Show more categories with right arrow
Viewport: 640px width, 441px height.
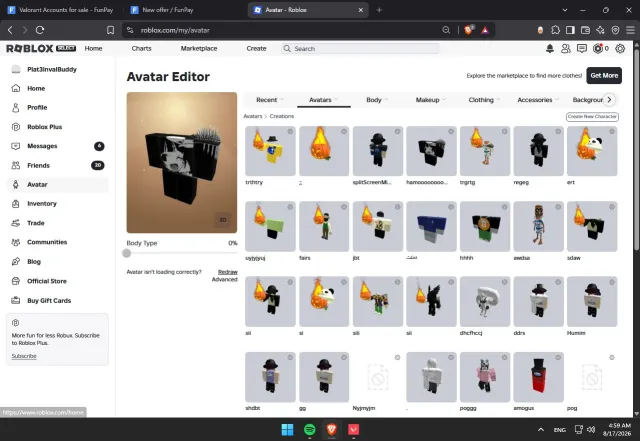tap(609, 100)
